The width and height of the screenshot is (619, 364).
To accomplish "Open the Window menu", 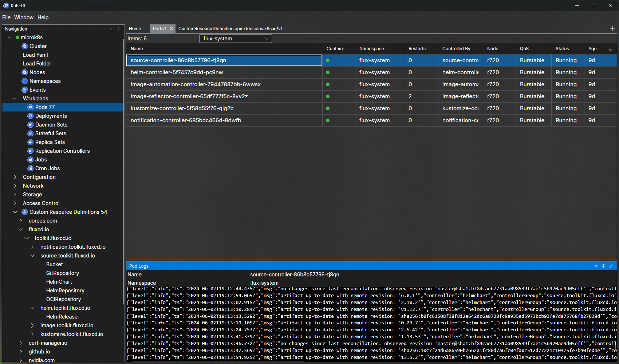I will (x=24, y=17).
